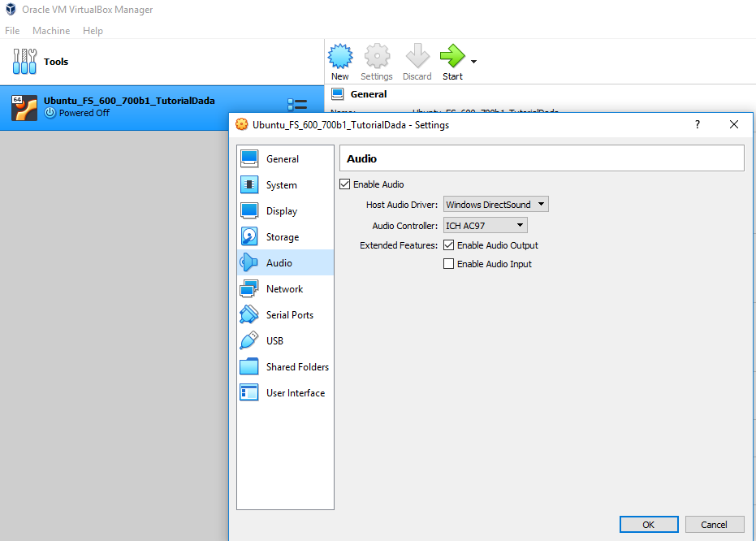This screenshot has width=756, height=541.
Task: Select the Display settings category
Action: [x=281, y=211]
